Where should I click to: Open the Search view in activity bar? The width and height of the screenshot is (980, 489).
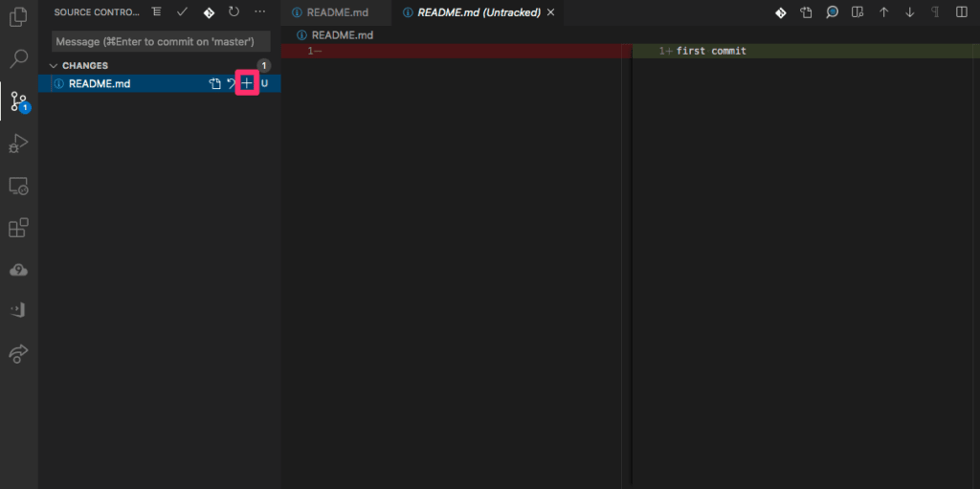click(19, 58)
